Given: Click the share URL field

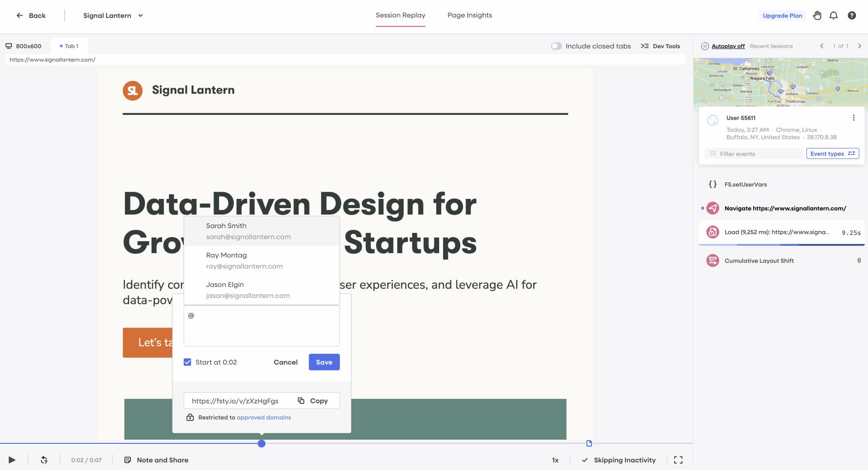Looking at the screenshot, I should 235,401.
